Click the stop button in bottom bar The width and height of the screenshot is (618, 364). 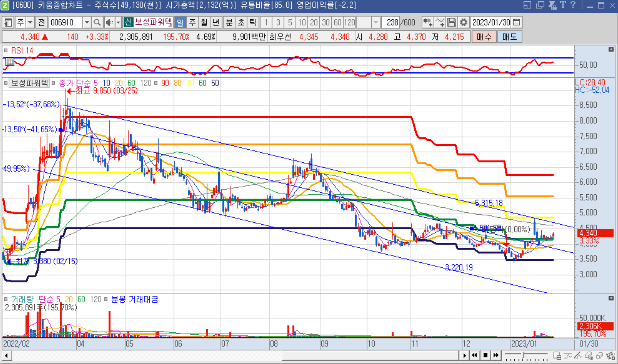[x=485, y=355]
